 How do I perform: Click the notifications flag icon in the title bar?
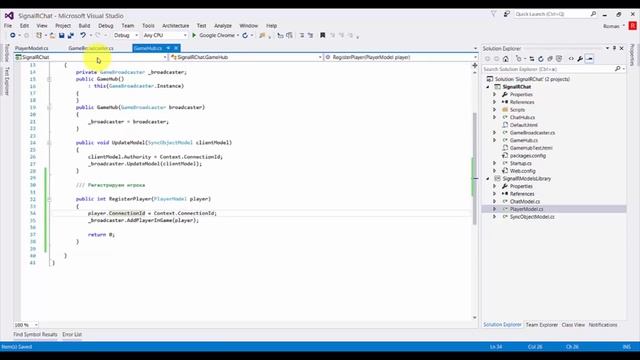click(x=493, y=14)
